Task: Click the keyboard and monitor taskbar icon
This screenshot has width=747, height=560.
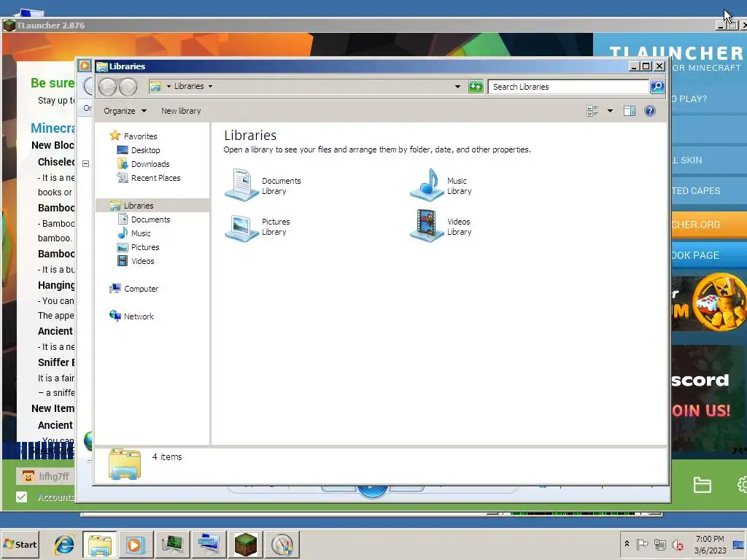Action: tap(209, 544)
